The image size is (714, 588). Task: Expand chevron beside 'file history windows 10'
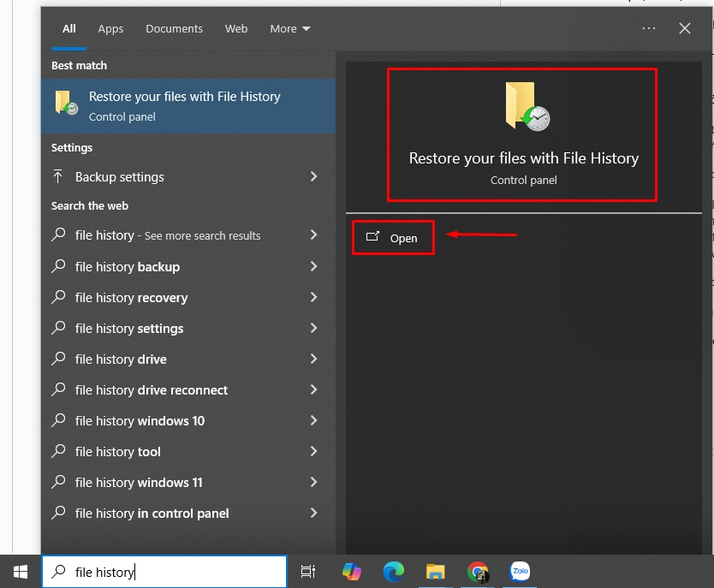[313, 420]
